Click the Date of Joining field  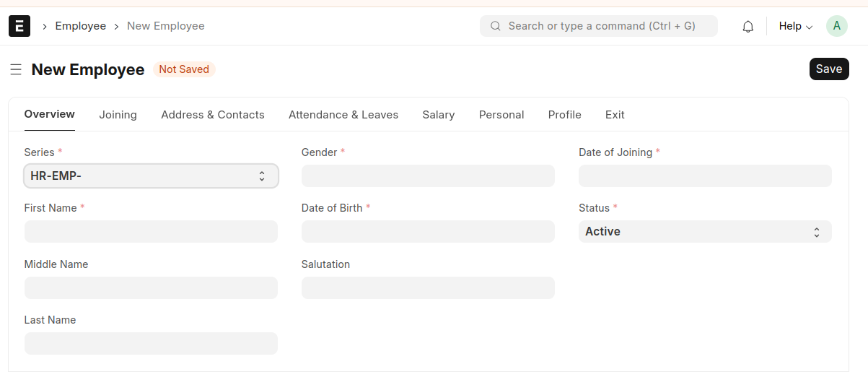click(x=705, y=176)
